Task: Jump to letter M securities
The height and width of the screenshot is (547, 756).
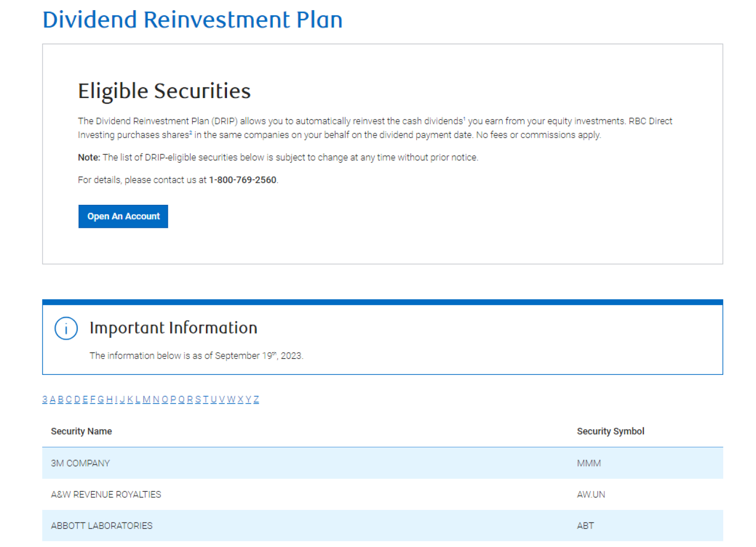Action: (x=147, y=399)
